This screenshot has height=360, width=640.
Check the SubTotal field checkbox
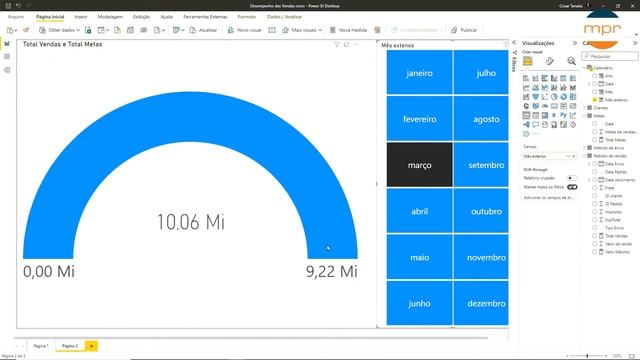point(595,220)
